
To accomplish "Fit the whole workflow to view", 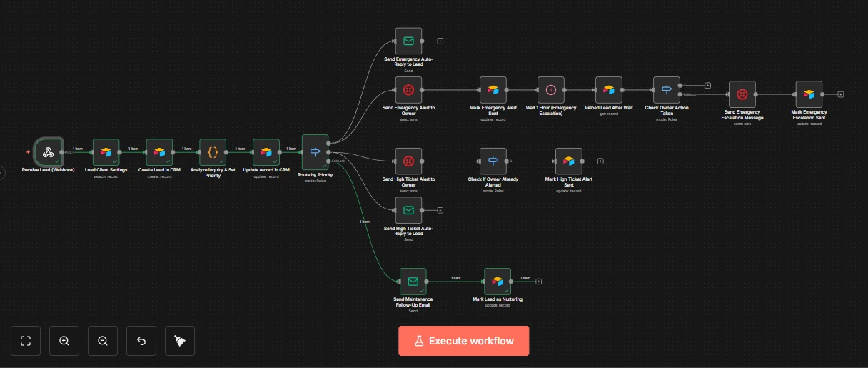I will click(26, 341).
